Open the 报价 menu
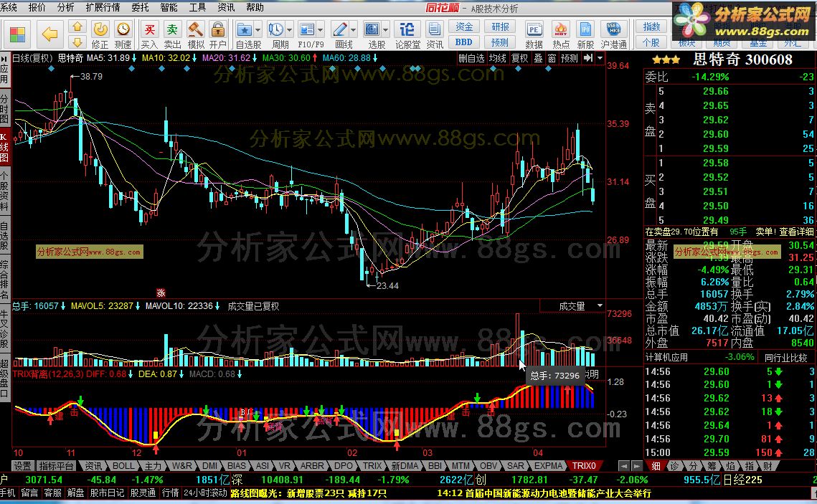Image resolution: width=817 pixels, height=504 pixels. click(37, 7)
